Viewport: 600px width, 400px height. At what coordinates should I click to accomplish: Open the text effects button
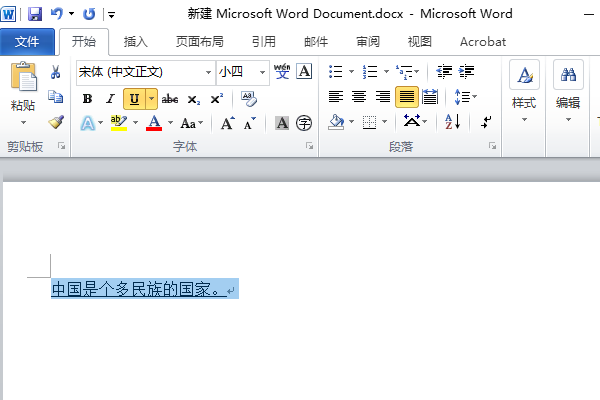(88, 123)
